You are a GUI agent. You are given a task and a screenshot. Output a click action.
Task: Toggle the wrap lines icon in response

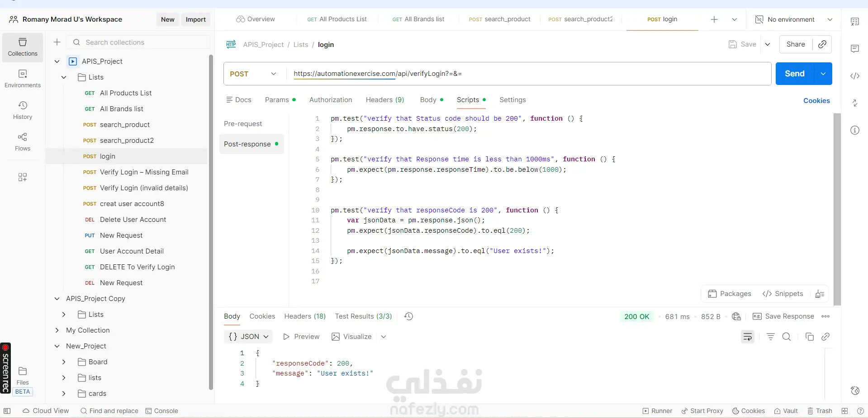(x=748, y=337)
